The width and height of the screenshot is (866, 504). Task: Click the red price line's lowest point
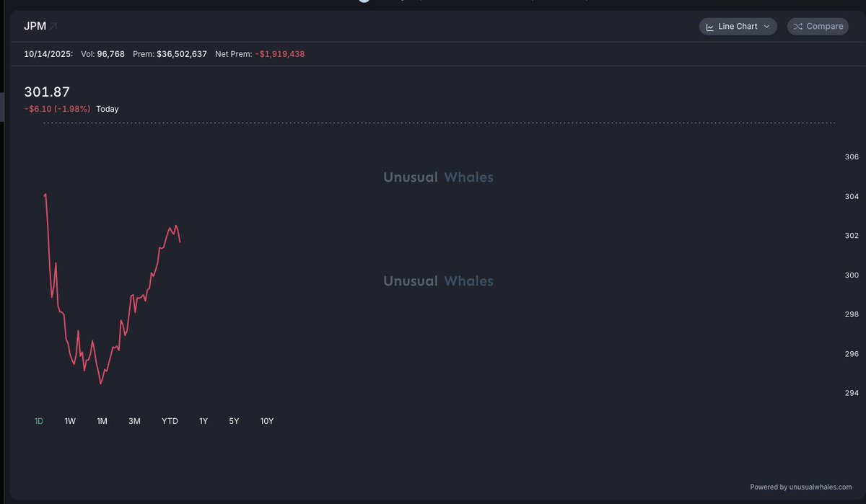pyautogui.click(x=100, y=384)
